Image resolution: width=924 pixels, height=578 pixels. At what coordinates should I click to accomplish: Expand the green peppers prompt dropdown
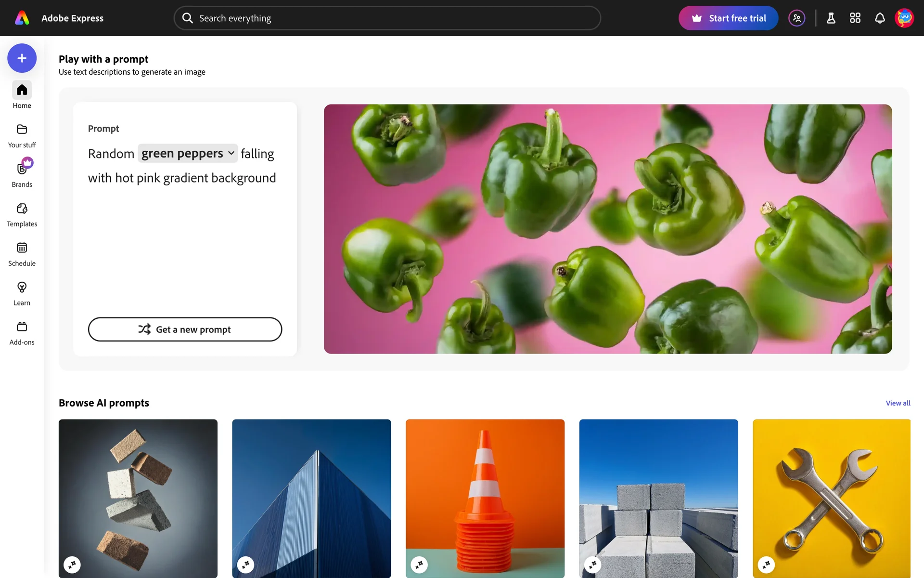click(x=188, y=153)
